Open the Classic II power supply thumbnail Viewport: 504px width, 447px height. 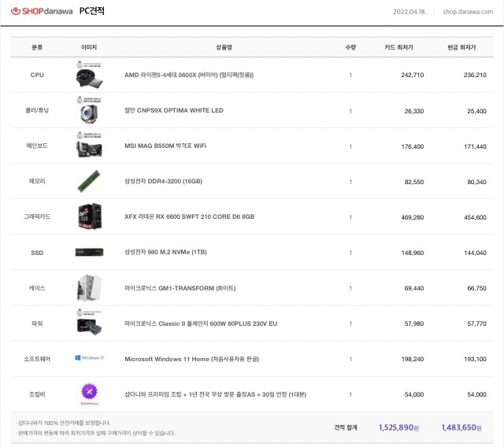tap(89, 323)
